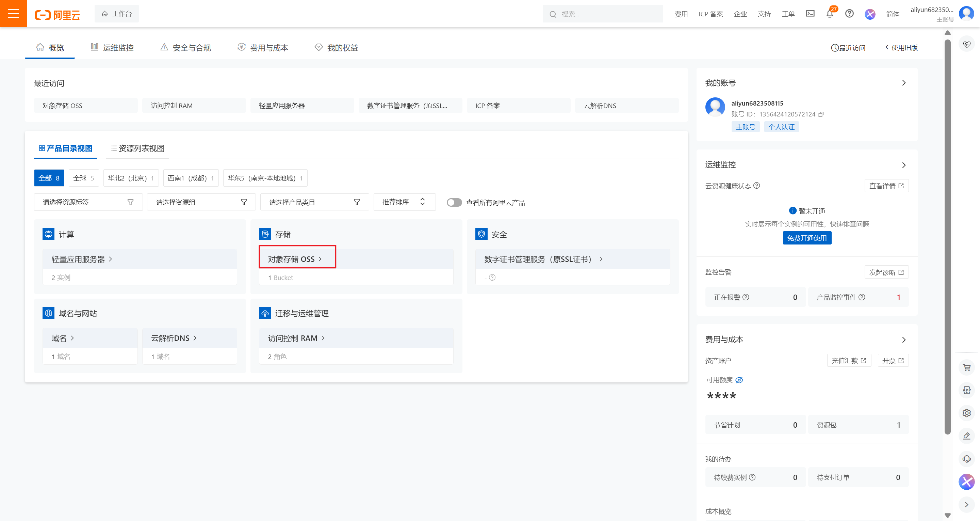Click the 充值汇款 button
This screenshot has width=980, height=521.
(849, 360)
